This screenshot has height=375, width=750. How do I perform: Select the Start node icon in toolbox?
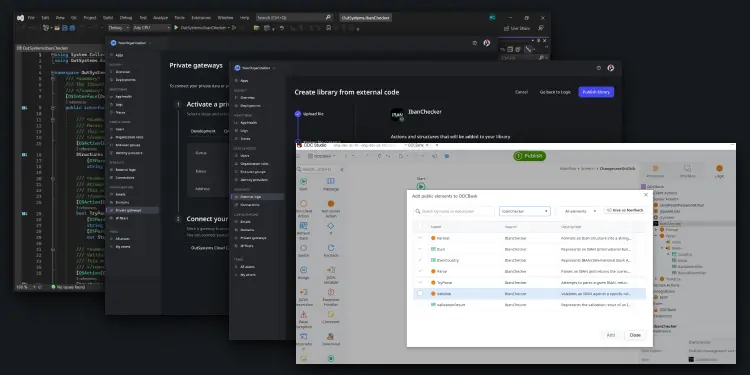(303, 181)
